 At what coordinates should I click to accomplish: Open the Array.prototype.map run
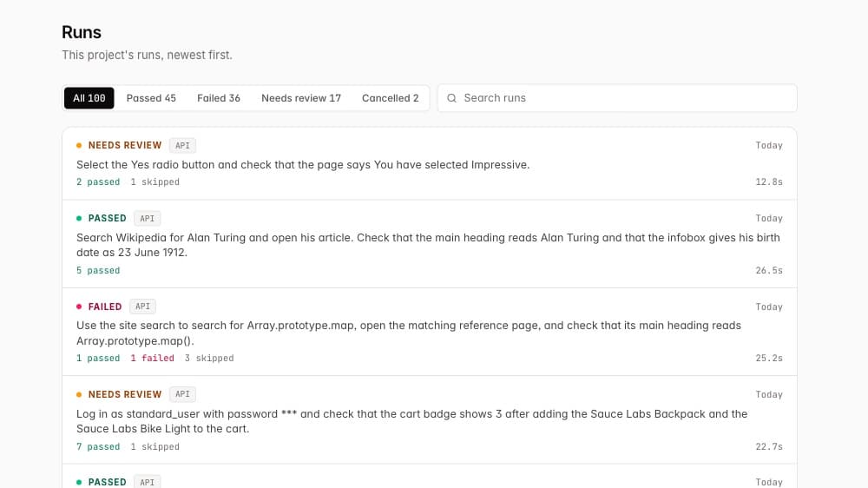click(430, 332)
